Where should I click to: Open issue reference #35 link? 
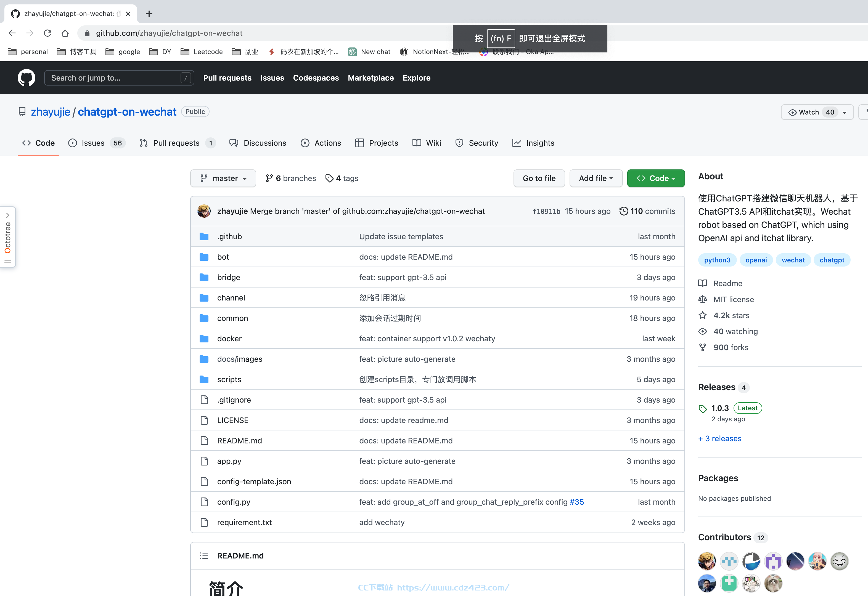(x=576, y=502)
